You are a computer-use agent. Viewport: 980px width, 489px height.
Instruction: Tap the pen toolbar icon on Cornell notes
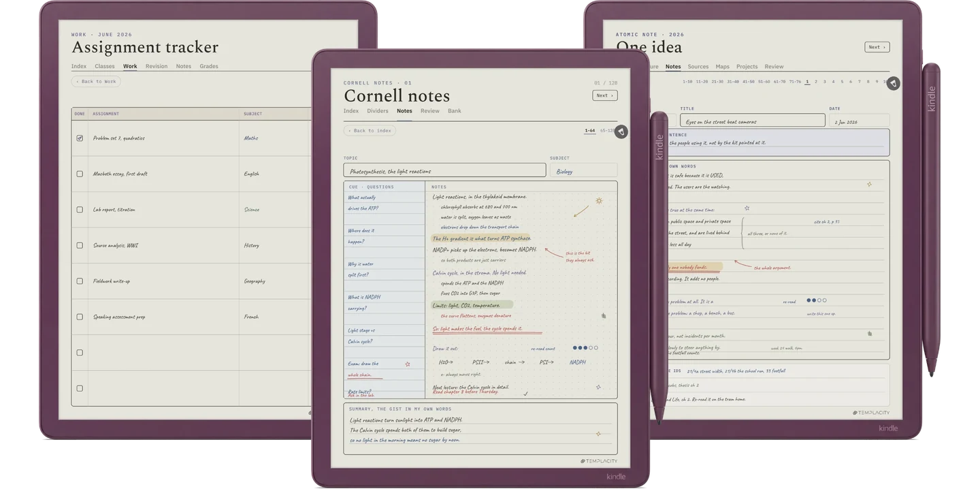pyautogui.click(x=621, y=132)
